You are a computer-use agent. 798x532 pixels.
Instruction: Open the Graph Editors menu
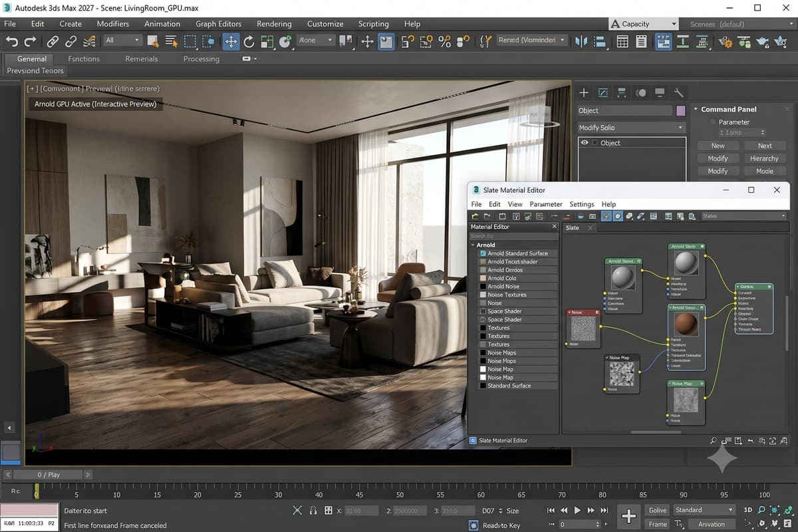[x=219, y=24]
